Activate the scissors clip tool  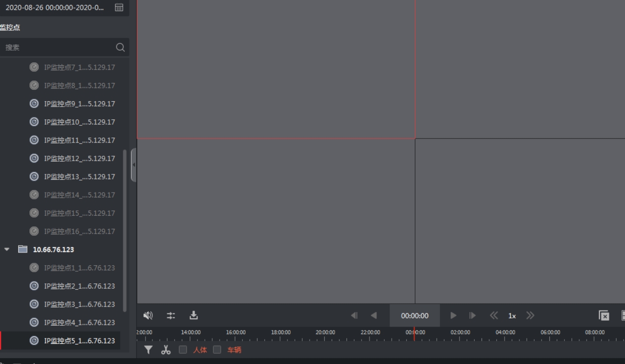(166, 350)
